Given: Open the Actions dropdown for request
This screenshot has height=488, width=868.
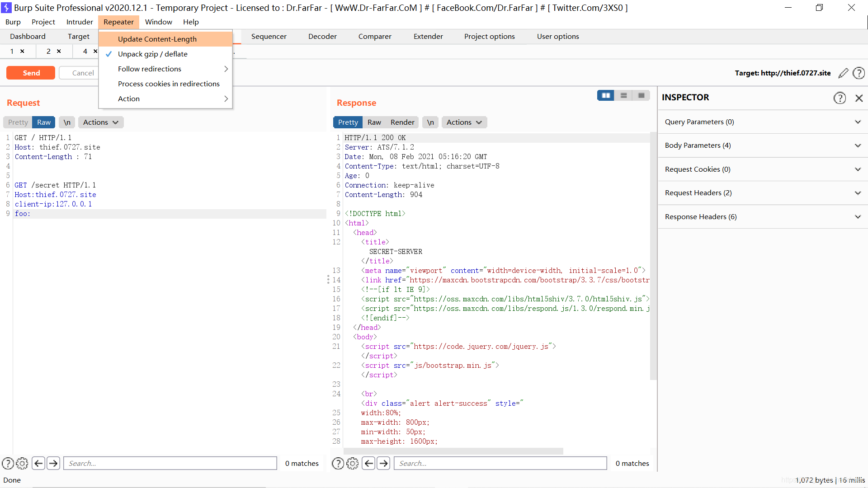Looking at the screenshot, I should point(99,122).
